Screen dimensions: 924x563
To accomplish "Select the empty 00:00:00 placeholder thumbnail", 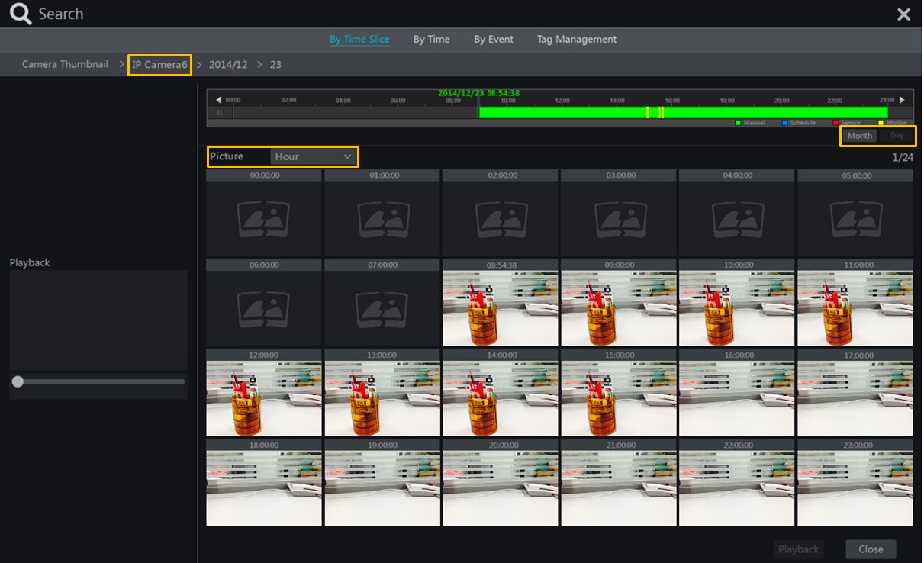I will coord(264,219).
